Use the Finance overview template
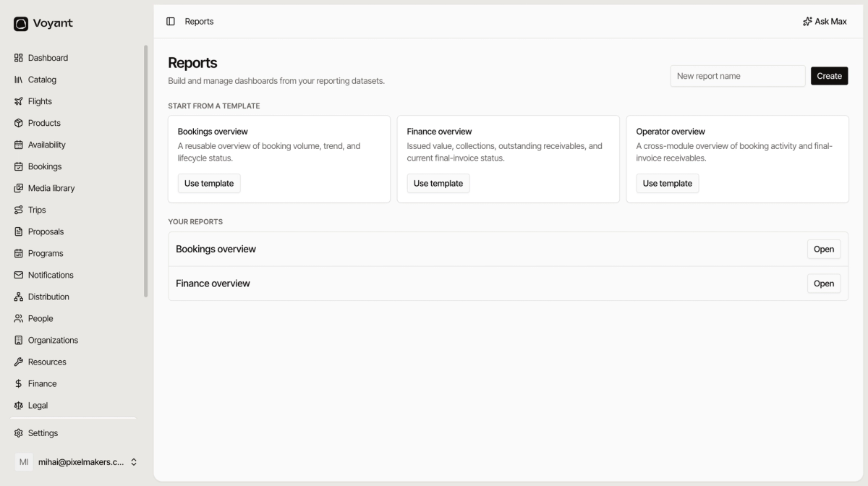 coord(438,184)
